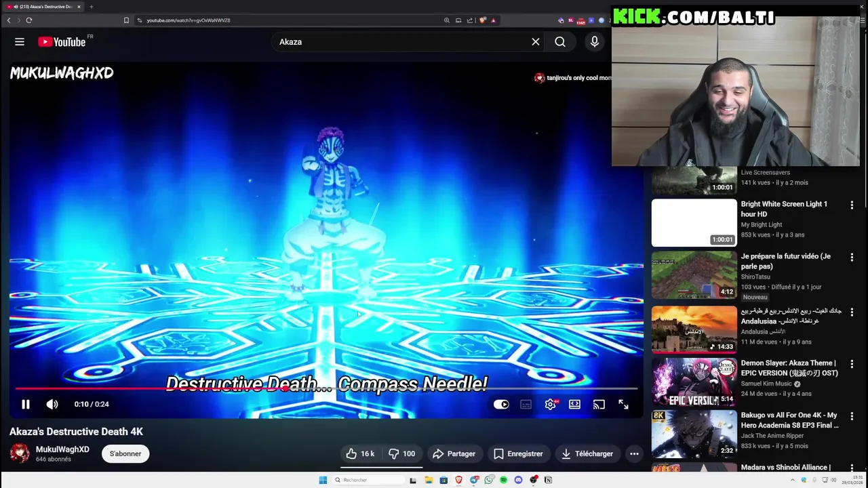This screenshot has width=868, height=488.
Task: Toggle the autoplay switch
Action: tap(501, 404)
